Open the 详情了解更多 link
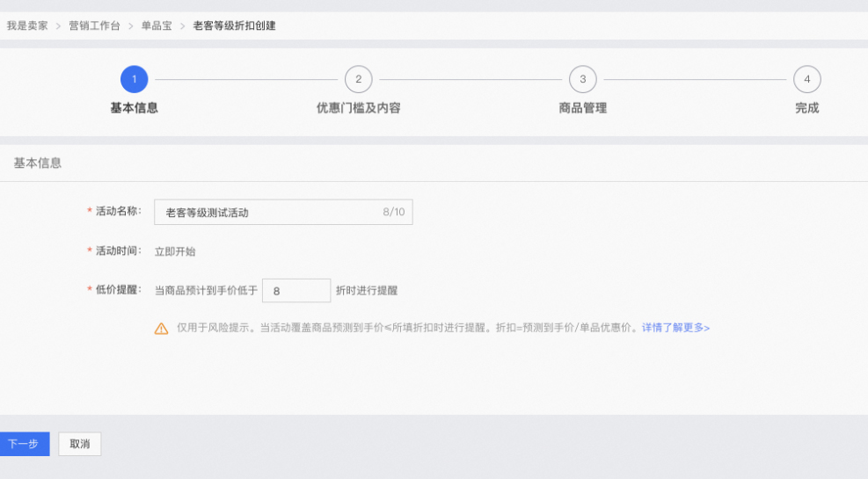The image size is (868, 479). click(676, 328)
